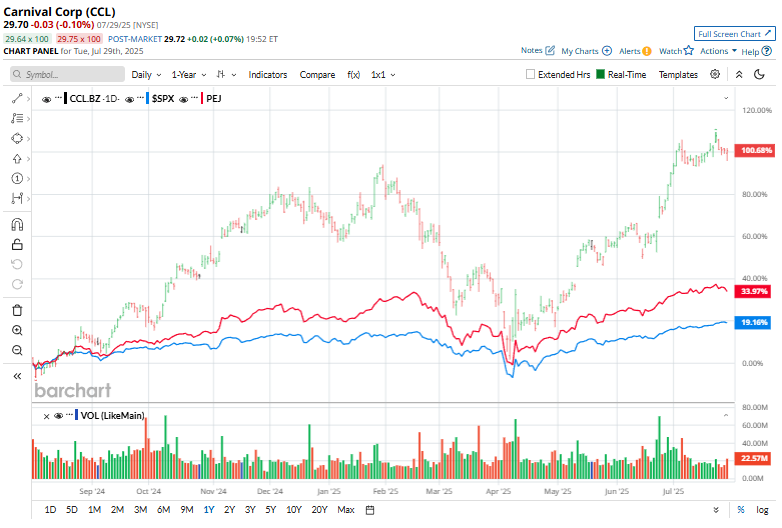The image size is (782, 528).
Task: Open $SPX blue color swatch
Action: pos(148,98)
